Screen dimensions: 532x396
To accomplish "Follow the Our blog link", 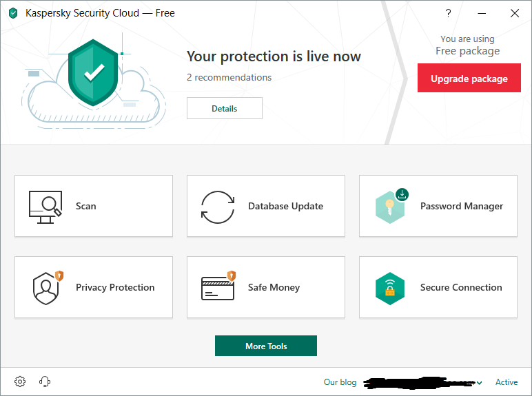I will click(x=340, y=382).
